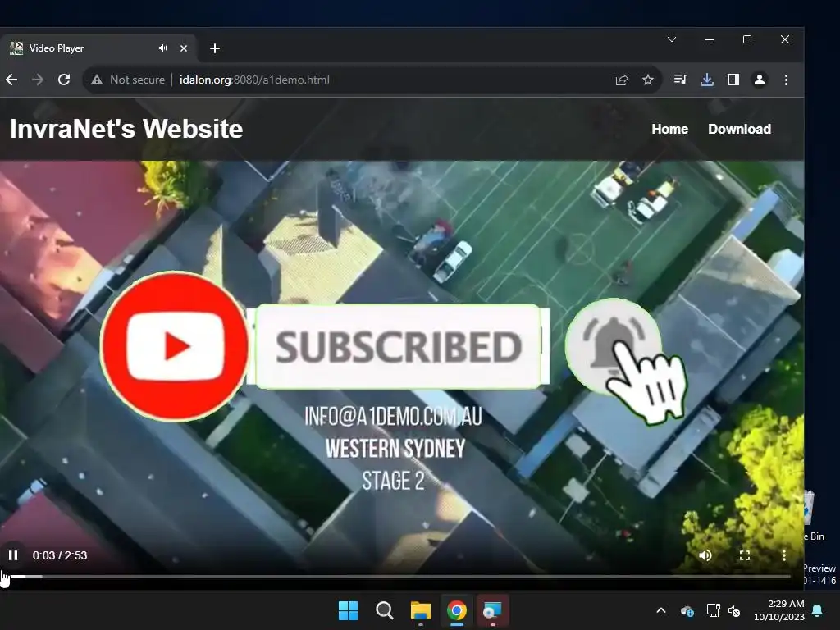The image size is (840, 630).
Task: Go back to previous page
Action: point(11,80)
